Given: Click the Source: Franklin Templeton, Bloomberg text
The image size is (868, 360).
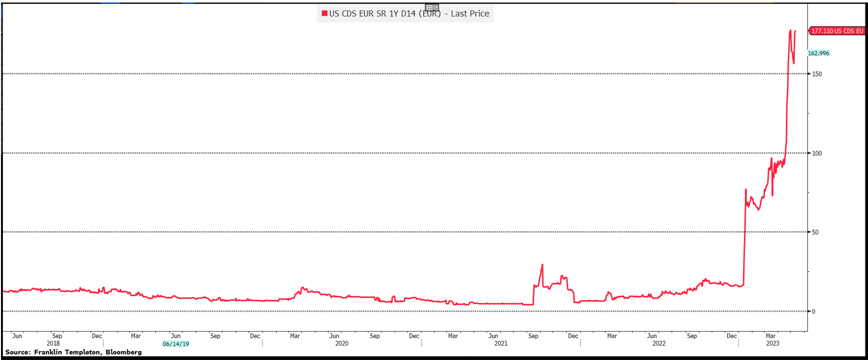Looking at the screenshot, I should click(74, 352).
